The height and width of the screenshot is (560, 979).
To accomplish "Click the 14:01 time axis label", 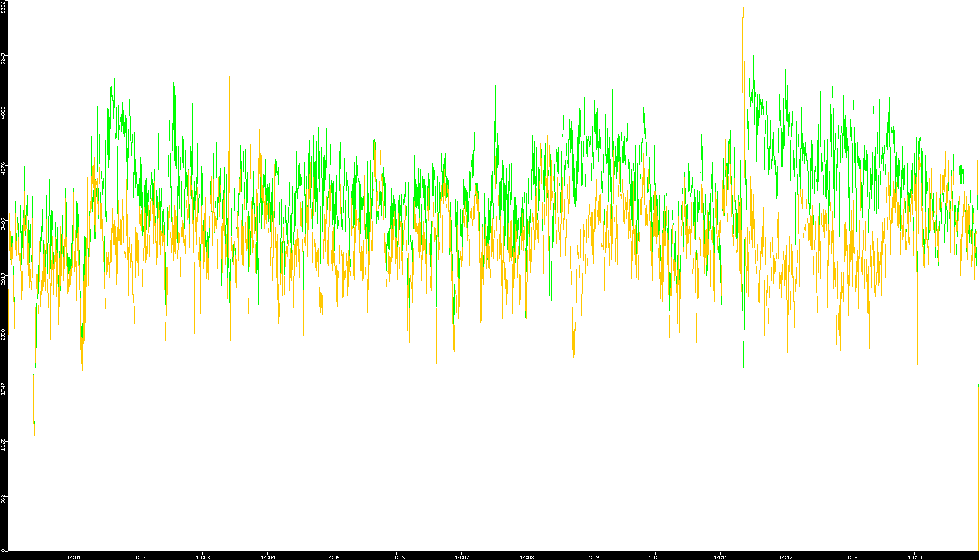I will (x=73, y=557).
